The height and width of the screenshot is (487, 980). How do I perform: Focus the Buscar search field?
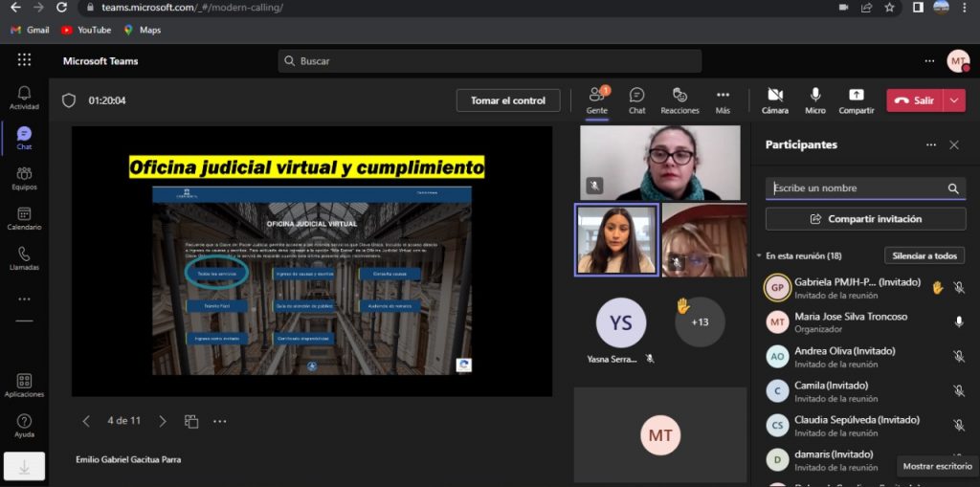[x=490, y=61]
